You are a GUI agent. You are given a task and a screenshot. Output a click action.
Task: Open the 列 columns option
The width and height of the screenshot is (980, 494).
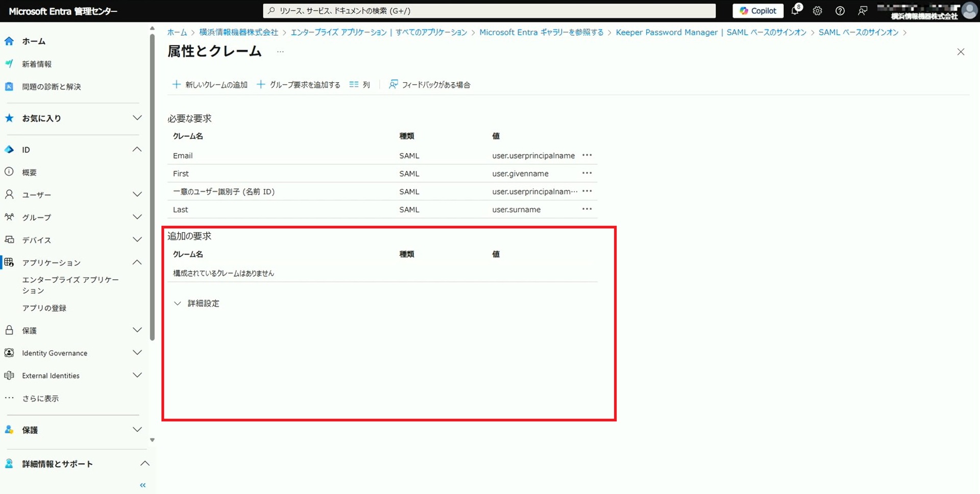click(x=360, y=85)
